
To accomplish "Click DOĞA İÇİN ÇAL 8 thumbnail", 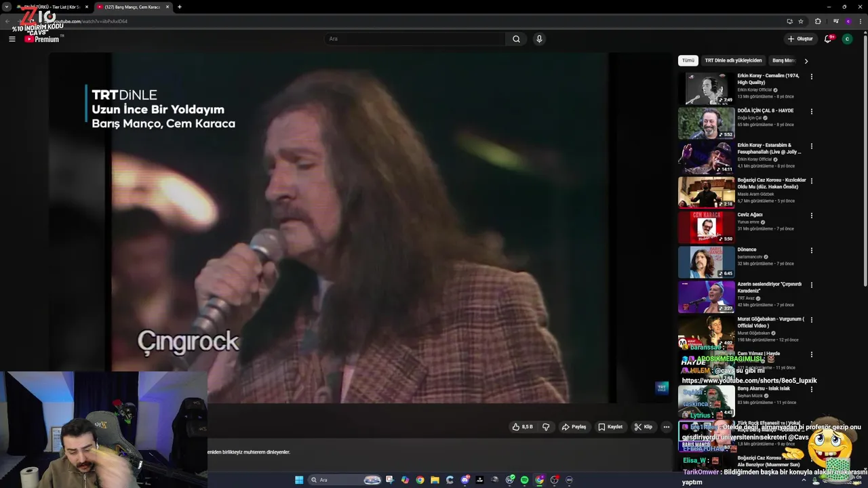I will tap(706, 123).
